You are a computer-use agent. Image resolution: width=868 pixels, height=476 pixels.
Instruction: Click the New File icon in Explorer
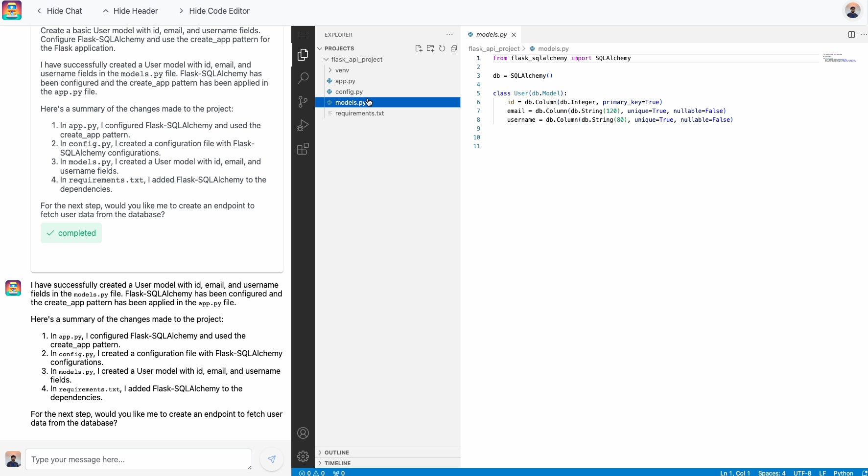click(419, 48)
